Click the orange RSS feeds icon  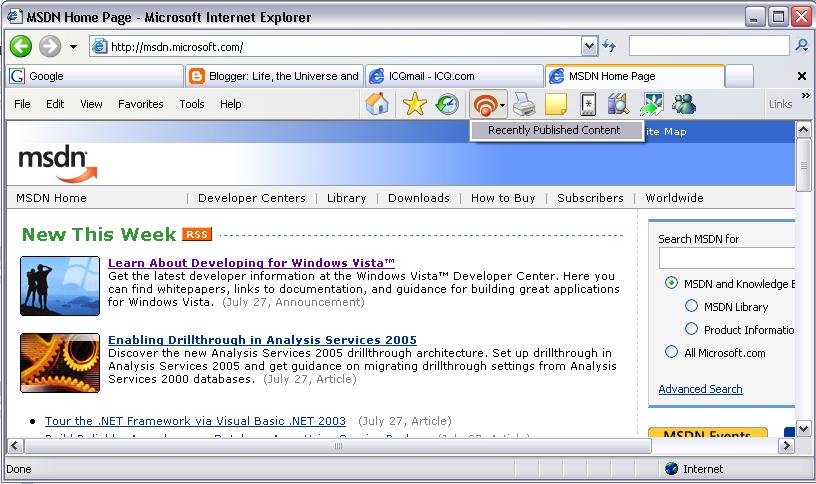tap(484, 104)
